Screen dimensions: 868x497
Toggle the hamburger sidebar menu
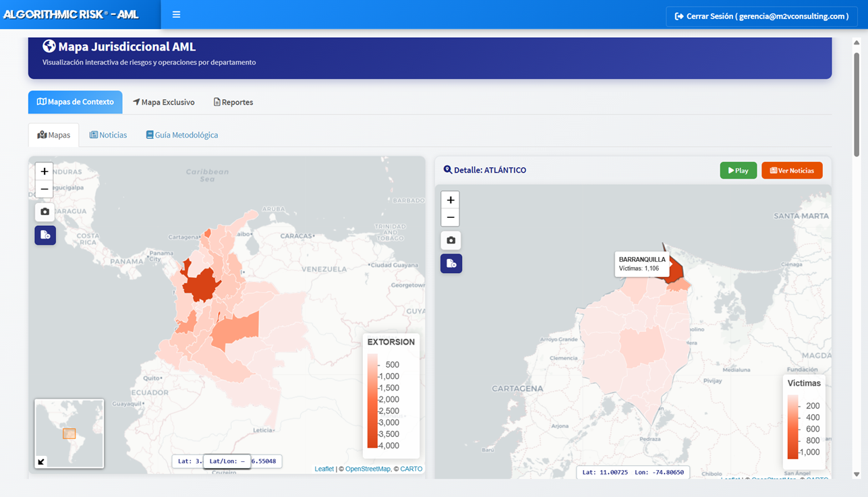pyautogui.click(x=176, y=15)
